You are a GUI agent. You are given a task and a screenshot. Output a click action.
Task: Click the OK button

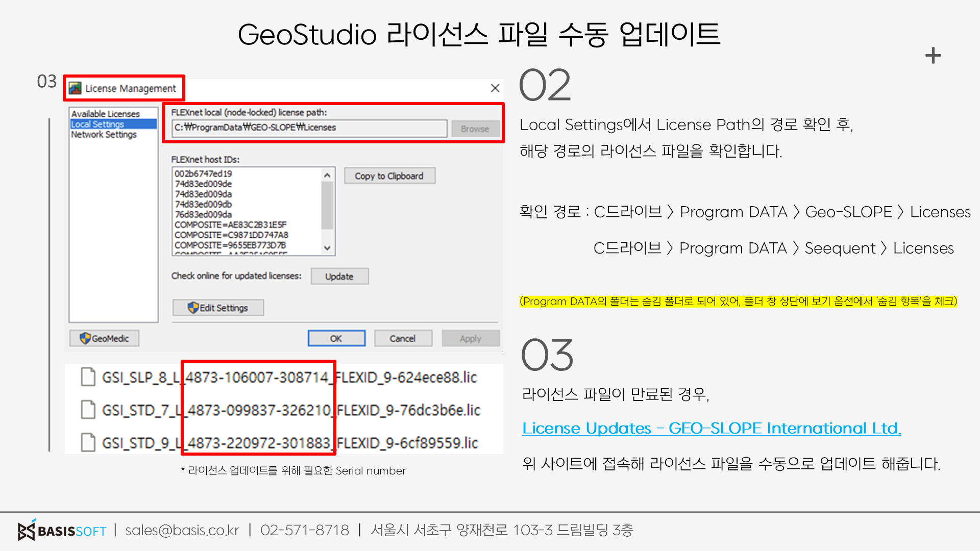coord(336,338)
